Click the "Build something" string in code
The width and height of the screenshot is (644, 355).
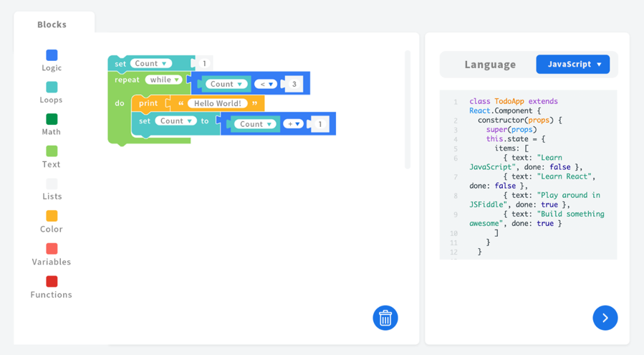(x=570, y=214)
